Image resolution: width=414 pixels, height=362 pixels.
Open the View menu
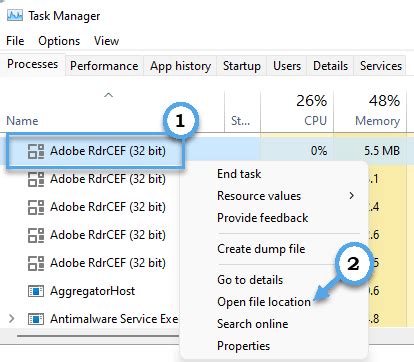106,41
